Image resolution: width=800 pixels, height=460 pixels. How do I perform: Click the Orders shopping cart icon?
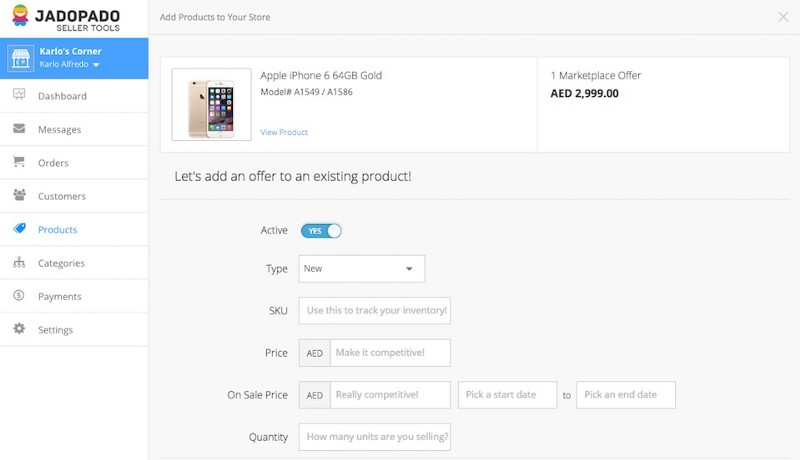(x=19, y=162)
